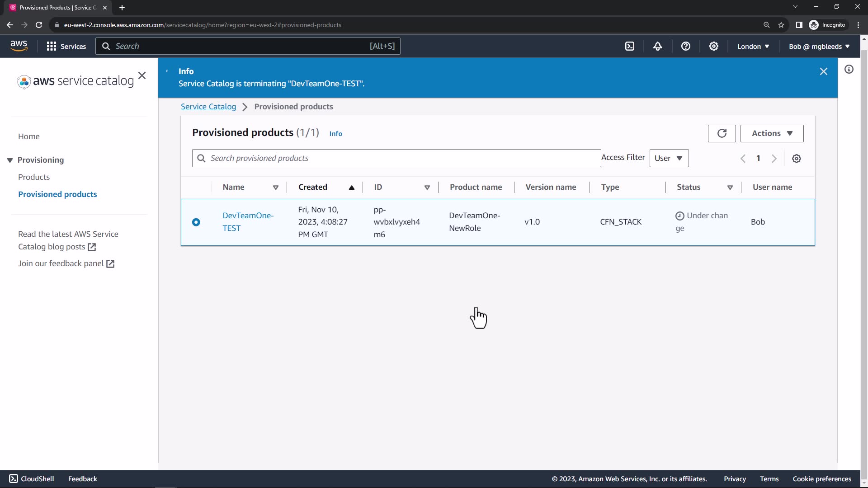Open the Access Filter User dropdown

tap(669, 158)
